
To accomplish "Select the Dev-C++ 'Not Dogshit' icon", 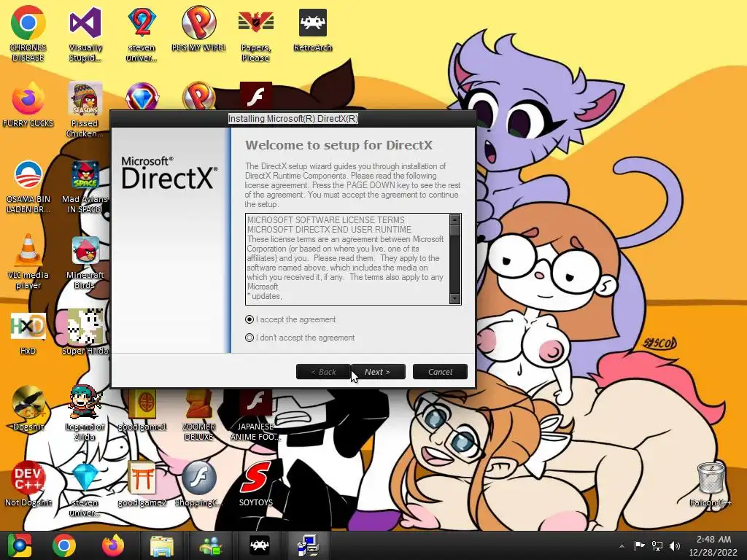I will (28, 483).
